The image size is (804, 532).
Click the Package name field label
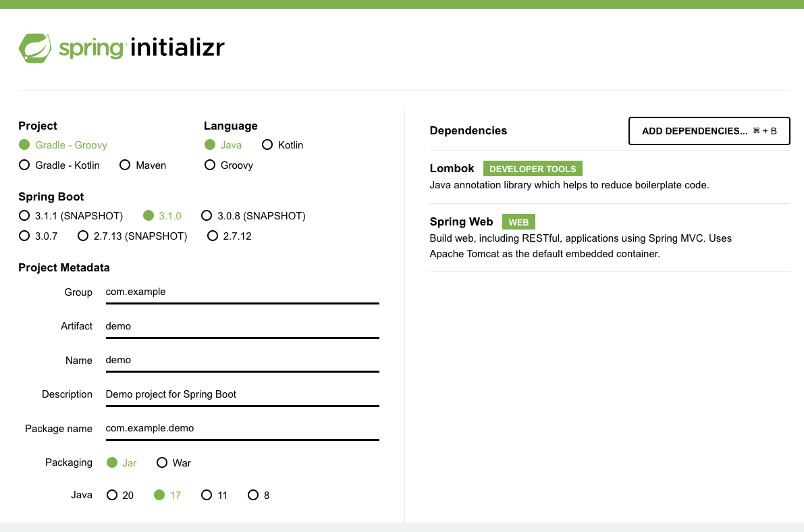[59, 429]
